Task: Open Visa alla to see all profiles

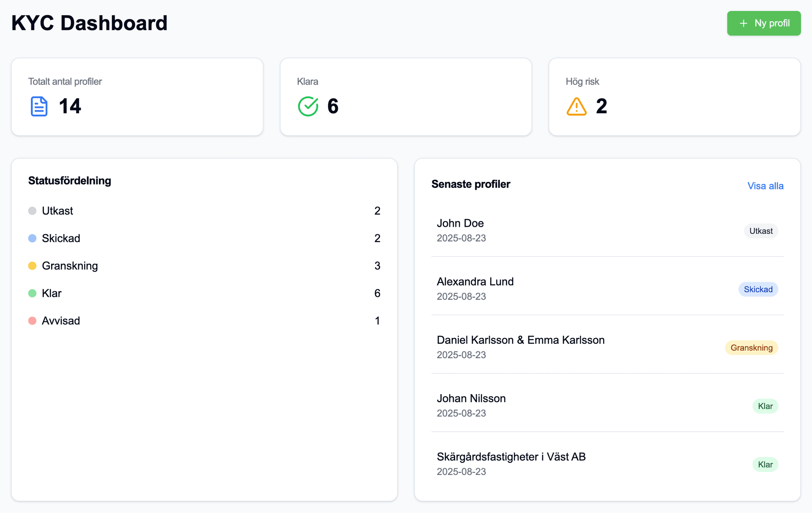Action: click(765, 186)
